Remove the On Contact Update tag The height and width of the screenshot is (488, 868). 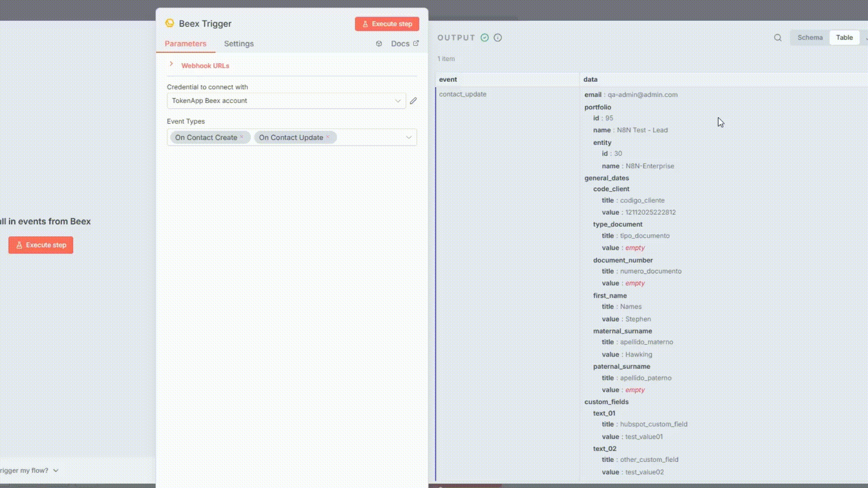[328, 137]
